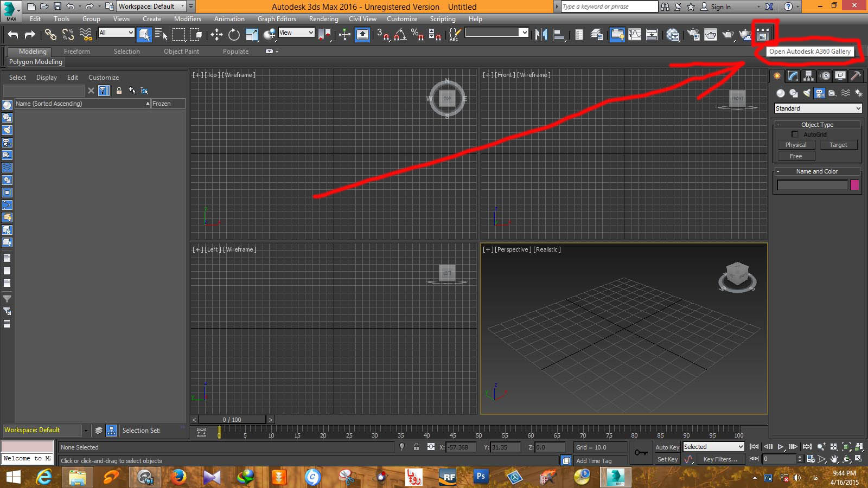Viewport: 868px width, 488px height.
Task: Open Render Setup teapot icon
Action: (x=693, y=35)
